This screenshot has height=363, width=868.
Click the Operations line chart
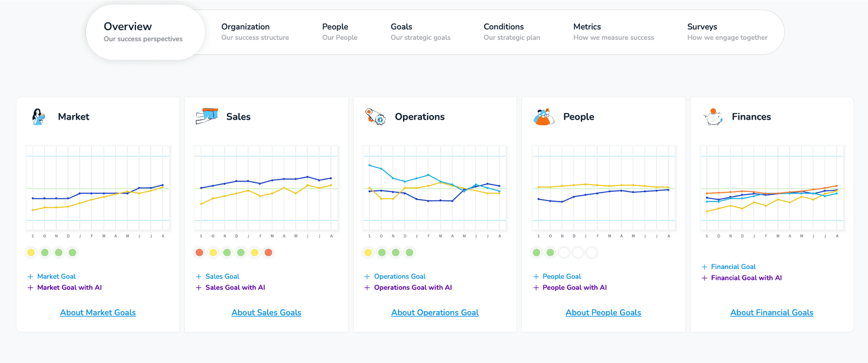[434, 191]
